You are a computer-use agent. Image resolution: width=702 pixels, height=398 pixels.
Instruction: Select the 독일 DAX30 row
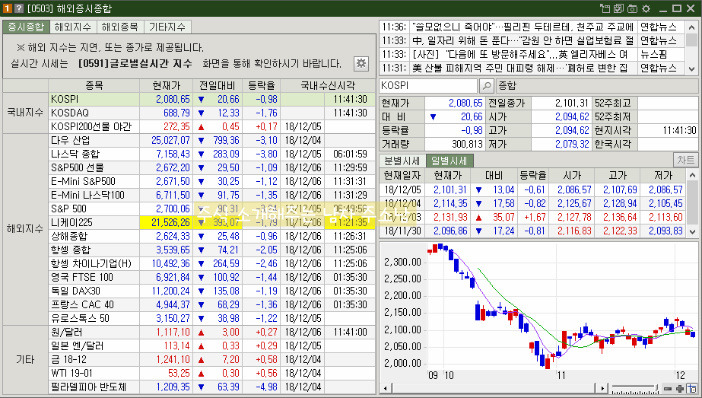(212, 291)
